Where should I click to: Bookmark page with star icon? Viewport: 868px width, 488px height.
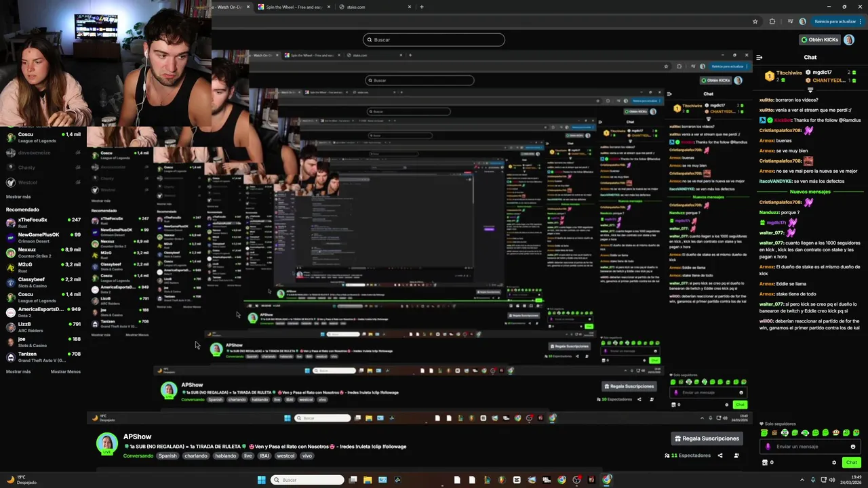(x=755, y=21)
